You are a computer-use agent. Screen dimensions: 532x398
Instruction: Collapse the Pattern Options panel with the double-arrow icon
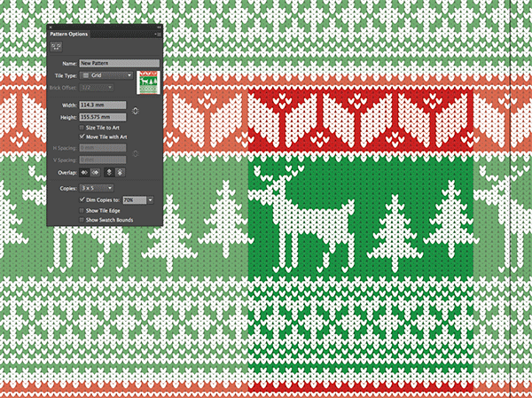pyautogui.click(x=159, y=27)
